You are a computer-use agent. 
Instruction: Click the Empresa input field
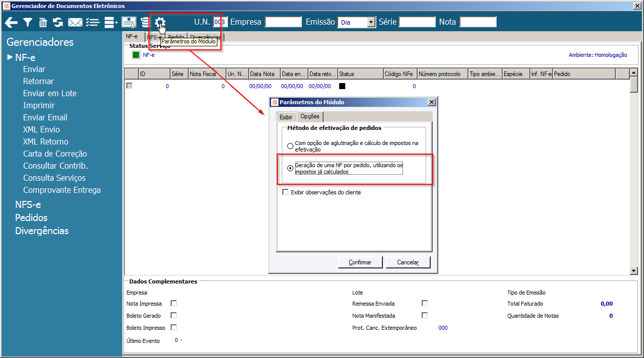[x=283, y=22]
